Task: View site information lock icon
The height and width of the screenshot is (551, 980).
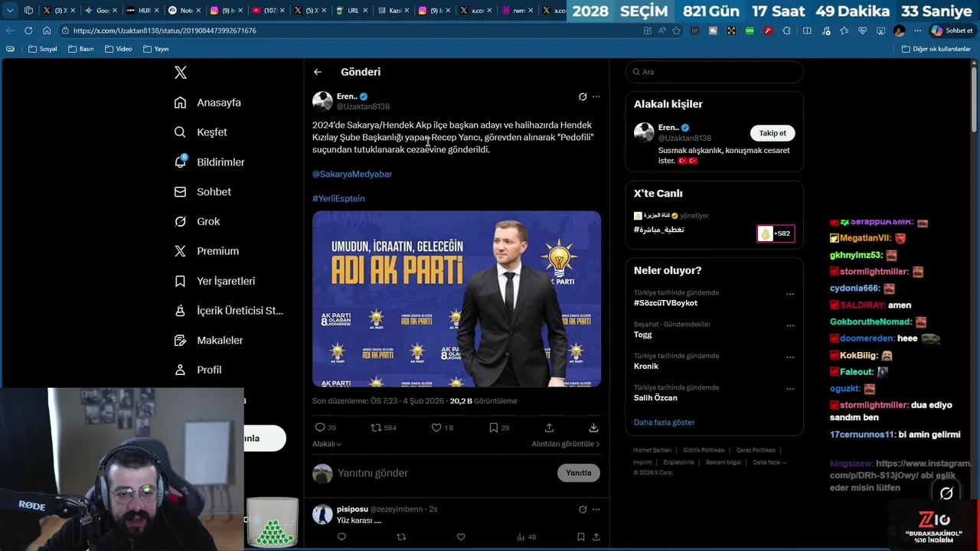Action: tap(66, 31)
